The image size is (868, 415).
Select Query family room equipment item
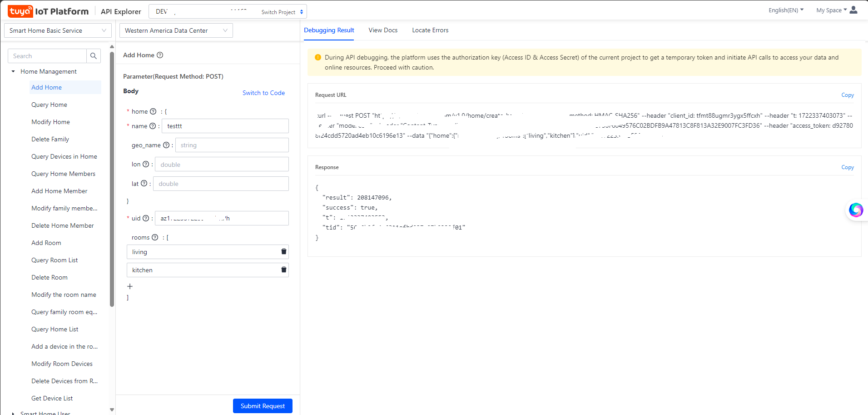click(x=64, y=312)
